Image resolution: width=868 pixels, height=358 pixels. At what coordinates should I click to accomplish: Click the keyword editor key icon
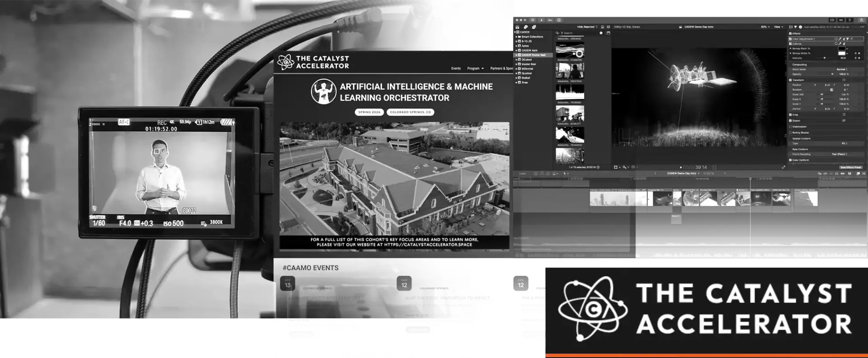point(550,20)
